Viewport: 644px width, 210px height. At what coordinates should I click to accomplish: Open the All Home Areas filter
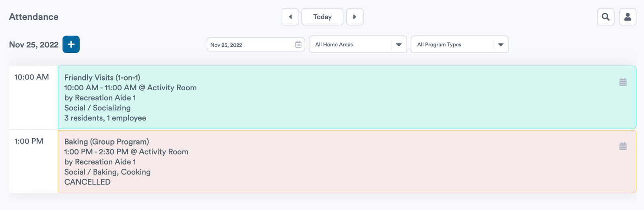(x=358, y=44)
